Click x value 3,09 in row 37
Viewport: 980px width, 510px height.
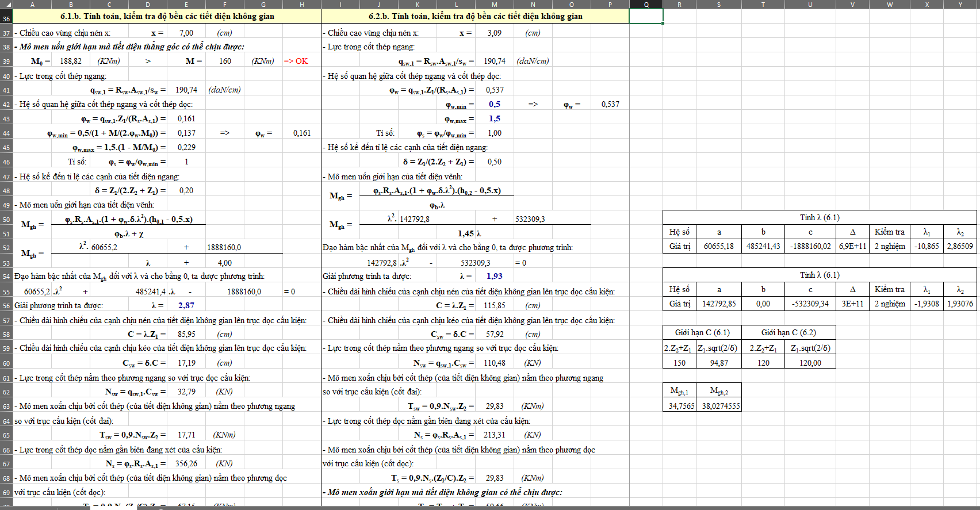pyautogui.click(x=495, y=33)
